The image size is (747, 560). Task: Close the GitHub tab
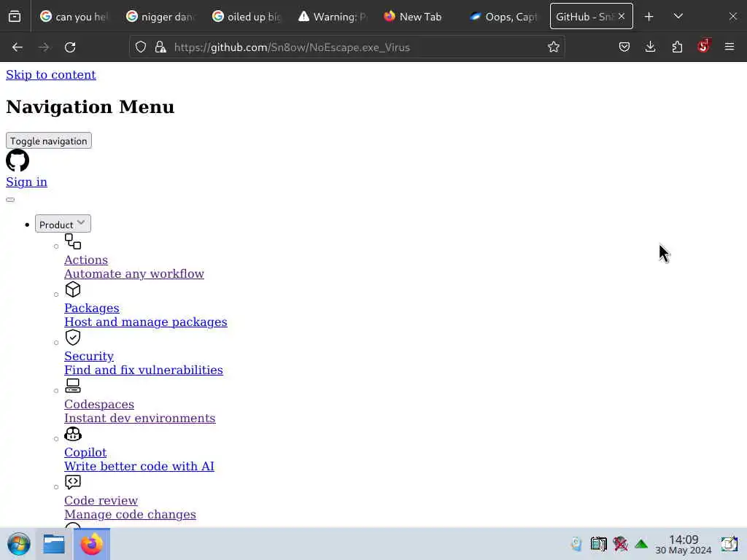pyautogui.click(x=622, y=17)
